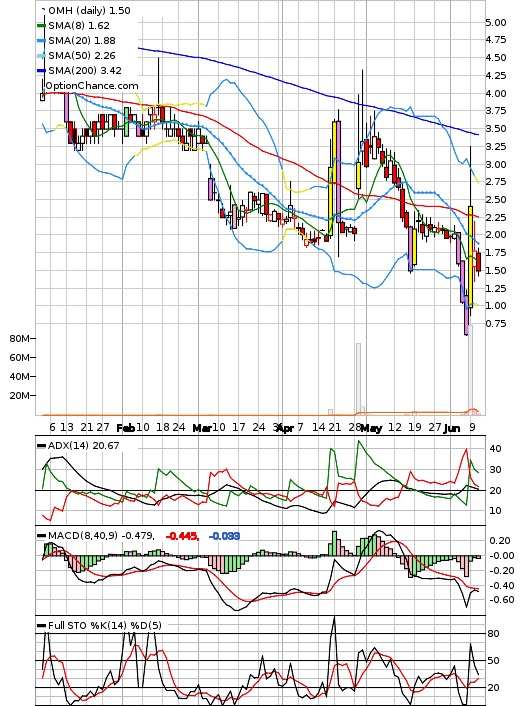Click the red -0.445 MACD signal value
Image resolution: width=526 pixels, height=706 pixels.
click(182, 536)
